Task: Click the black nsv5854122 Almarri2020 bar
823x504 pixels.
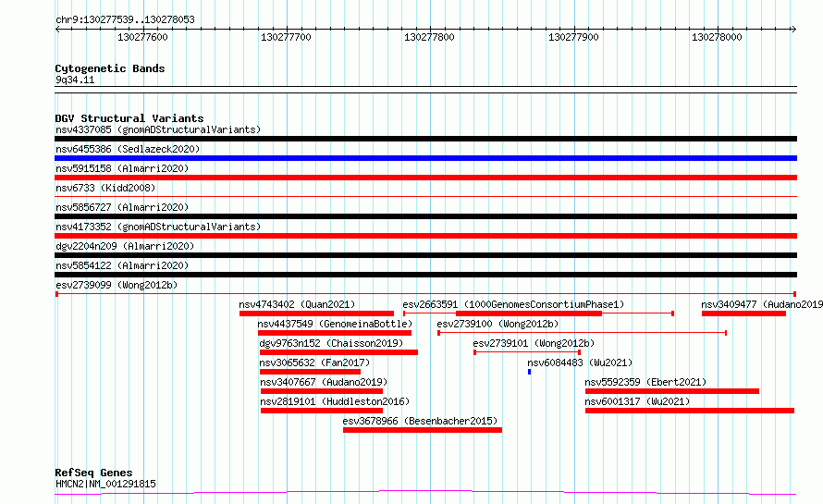Action: pos(425,275)
